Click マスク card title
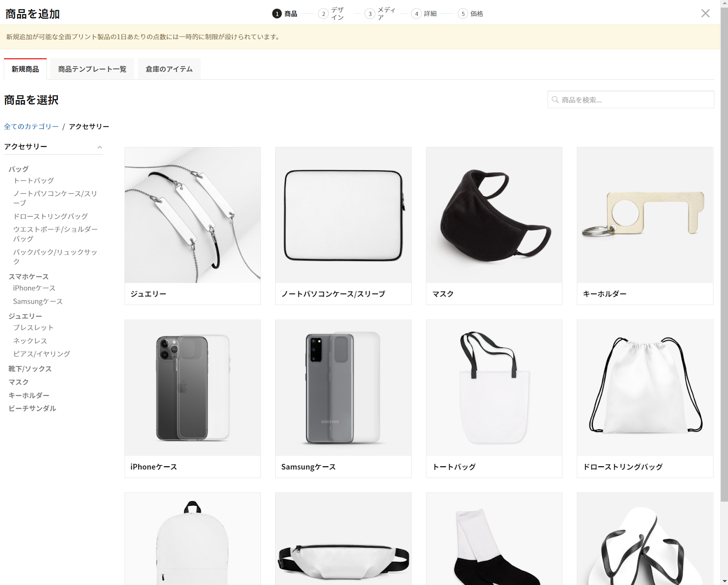Image resolution: width=728 pixels, height=585 pixels. point(443,294)
